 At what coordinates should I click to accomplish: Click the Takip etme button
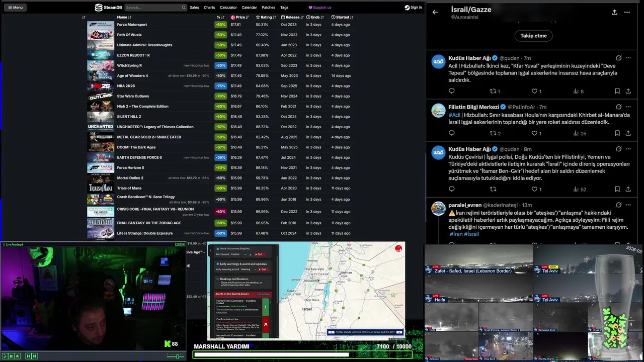533,36
